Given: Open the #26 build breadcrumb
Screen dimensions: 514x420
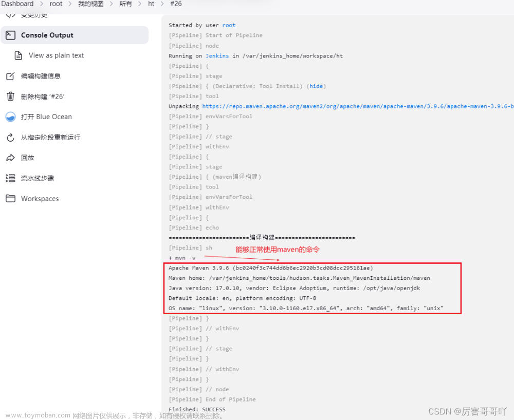Looking at the screenshot, I should [x=176, y=4].
